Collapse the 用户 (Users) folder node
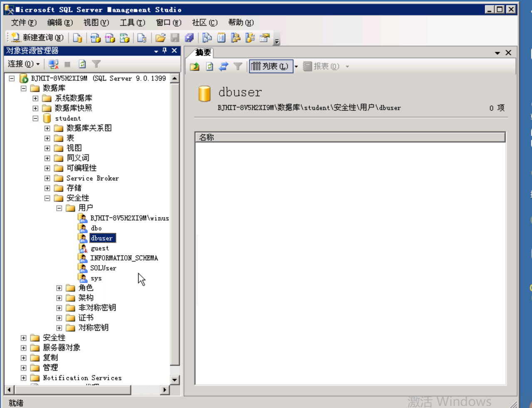532x408 pixels. [x=59, y=208]
